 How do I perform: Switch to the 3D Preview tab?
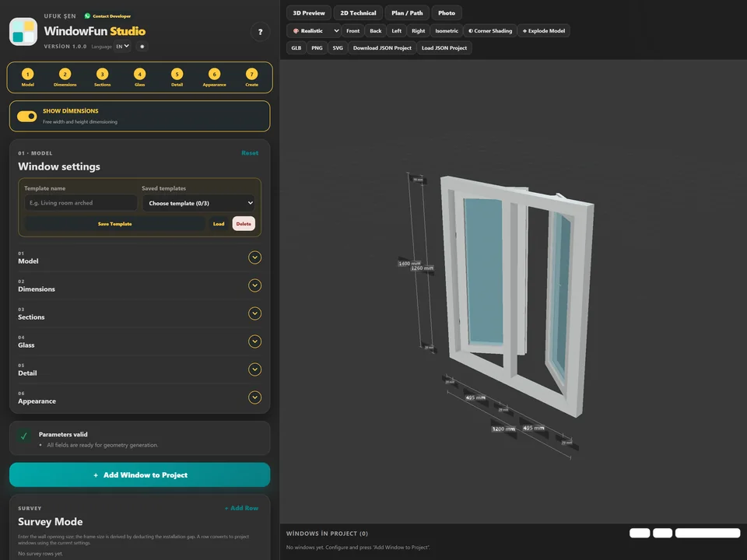(309, 13)
